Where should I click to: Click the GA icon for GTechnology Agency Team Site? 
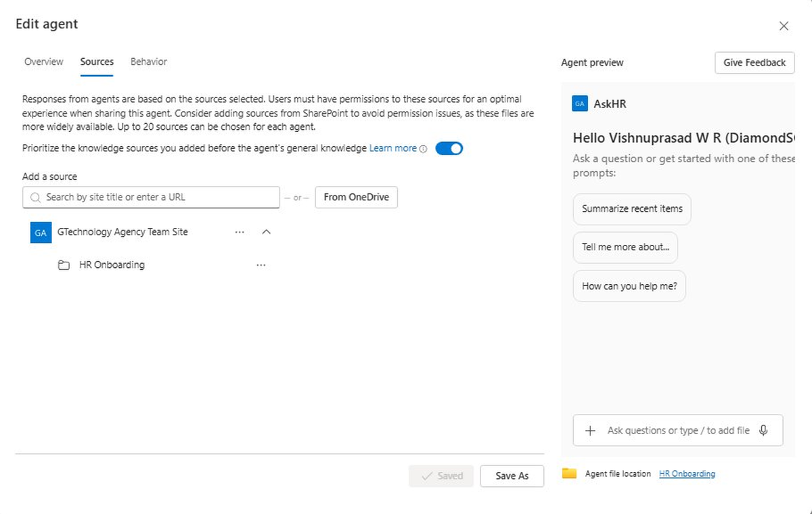[39, 232]
